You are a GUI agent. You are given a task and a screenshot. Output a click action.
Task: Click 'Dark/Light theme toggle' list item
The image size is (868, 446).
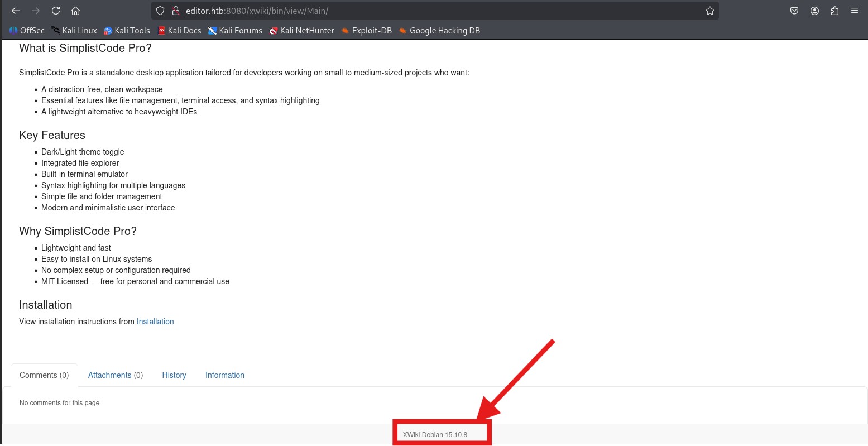pos(83,152)
